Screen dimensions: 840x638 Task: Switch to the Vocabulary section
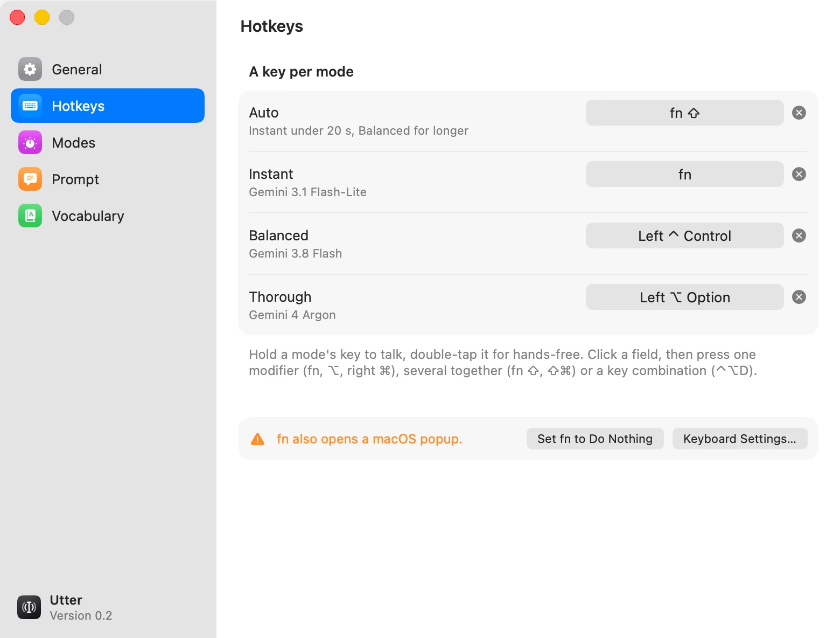click(108, 216)
